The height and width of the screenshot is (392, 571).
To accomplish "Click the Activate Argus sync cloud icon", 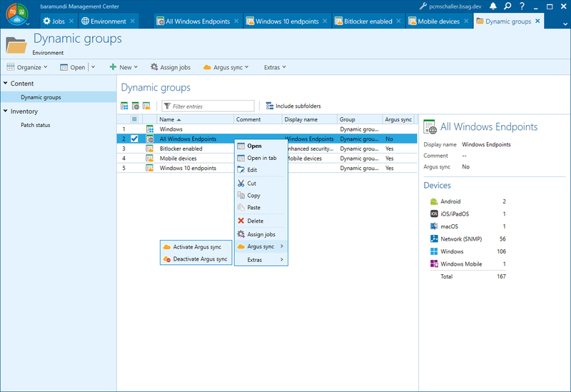I will tap(167, 247).
